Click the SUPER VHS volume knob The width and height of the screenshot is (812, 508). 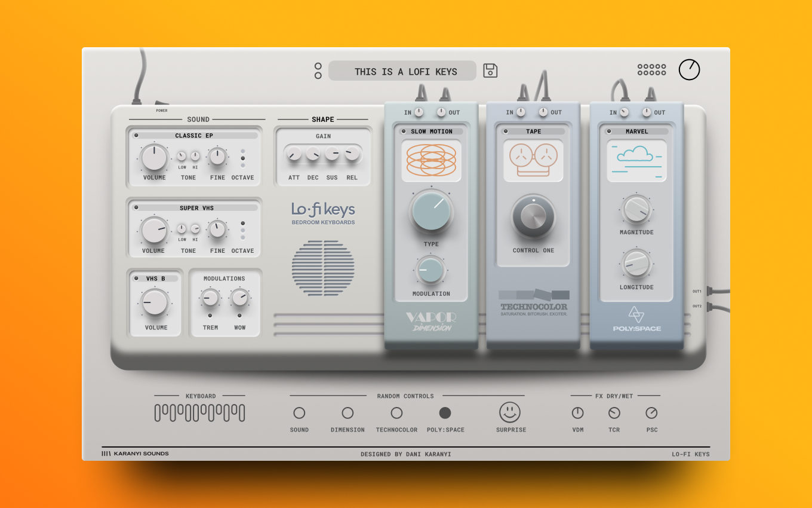(x=154, y=231)
